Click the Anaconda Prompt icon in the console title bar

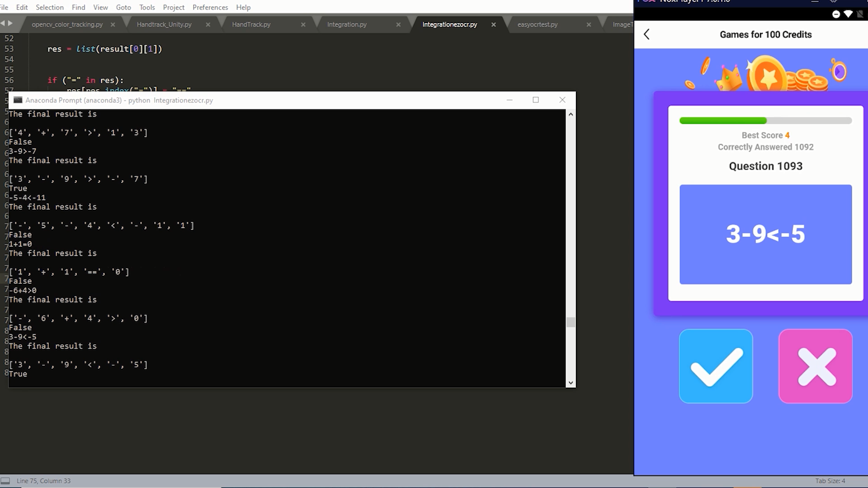point(18,100)
